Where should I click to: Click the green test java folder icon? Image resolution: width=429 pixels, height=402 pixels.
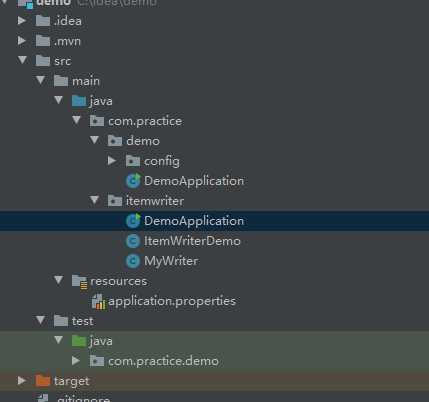pyautogui.click(x=79, y=341)
